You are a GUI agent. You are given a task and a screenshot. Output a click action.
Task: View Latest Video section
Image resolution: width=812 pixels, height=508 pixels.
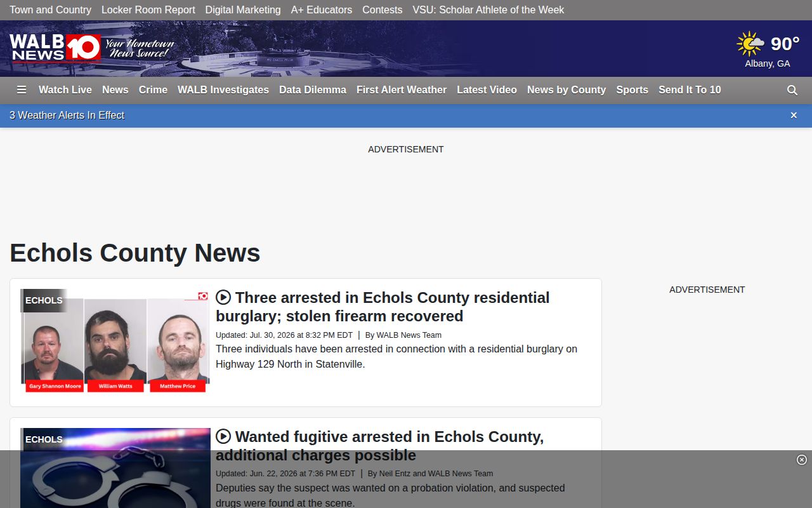(x=487, y=90)
